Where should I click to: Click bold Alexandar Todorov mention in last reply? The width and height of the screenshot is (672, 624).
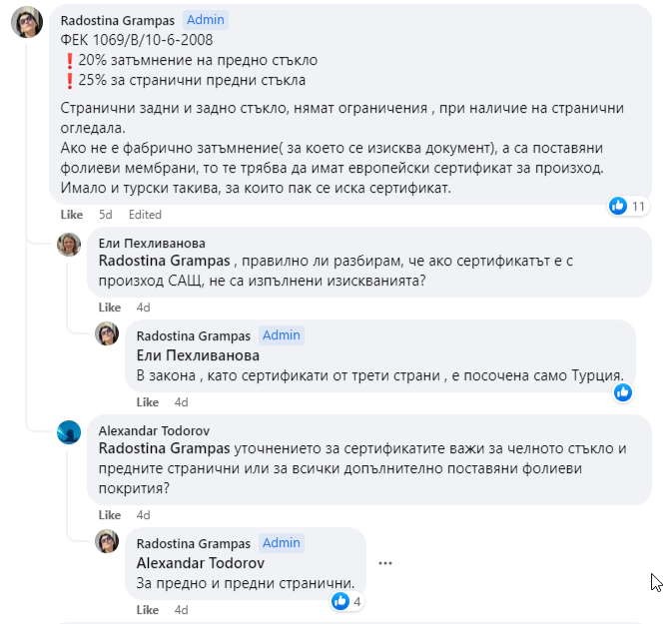[200, 563]
